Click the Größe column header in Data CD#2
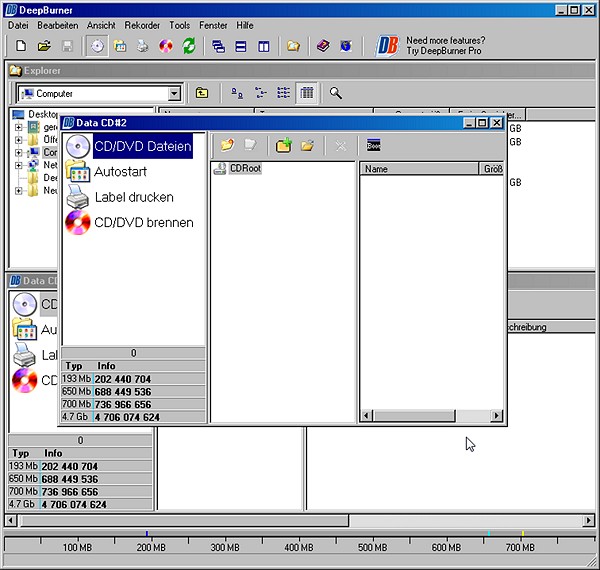 pyautogui.click(x=491, y=169)
